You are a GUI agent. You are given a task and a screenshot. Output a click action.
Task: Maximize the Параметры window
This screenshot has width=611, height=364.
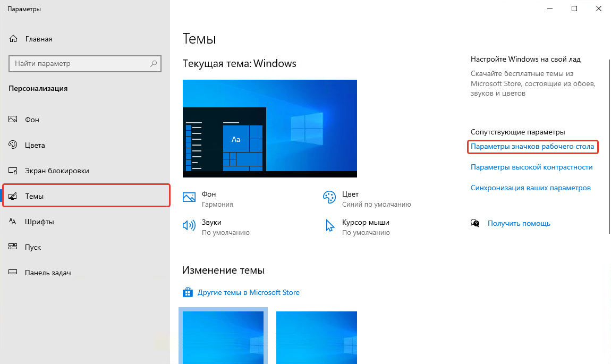click(574, 9)
